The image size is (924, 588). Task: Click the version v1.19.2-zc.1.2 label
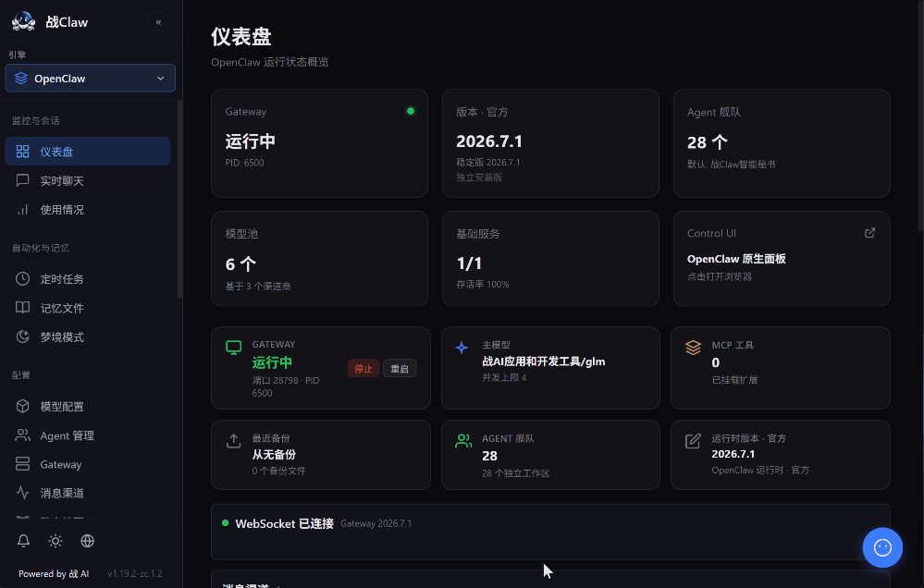(x=135, y=573)
